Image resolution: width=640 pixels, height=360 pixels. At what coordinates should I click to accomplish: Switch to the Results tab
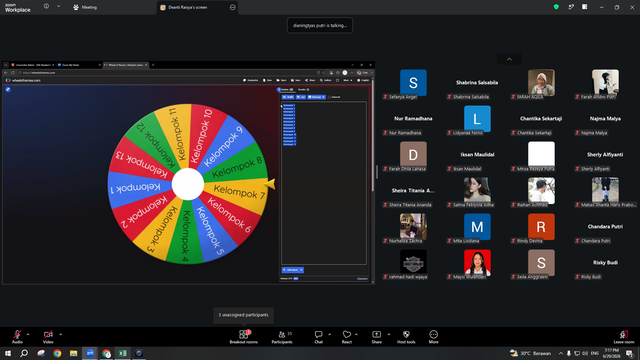coord(304,89)
